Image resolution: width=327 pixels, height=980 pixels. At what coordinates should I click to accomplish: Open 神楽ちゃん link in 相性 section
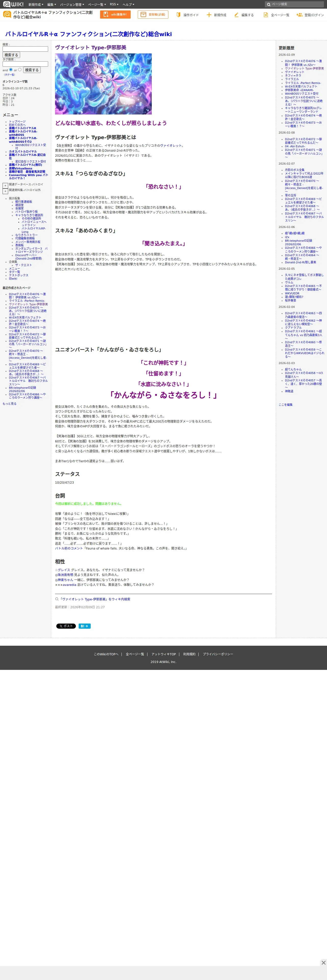65,580
